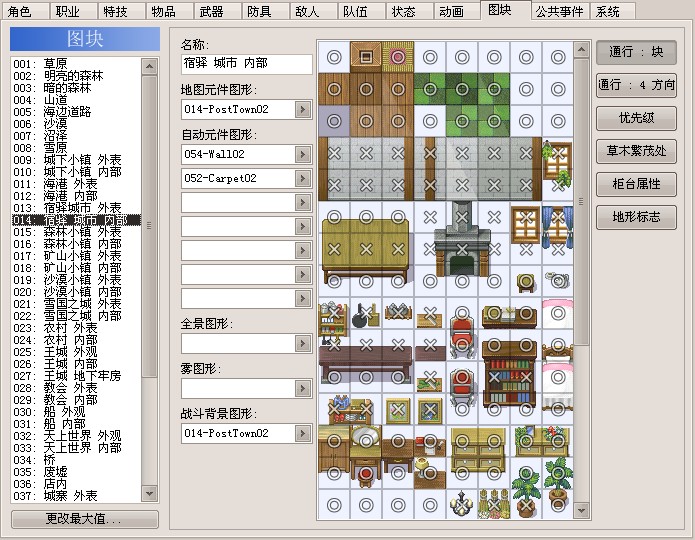Select the wooden crate autotile
Viewport: 695px width, 540px height.
(366, 57)
